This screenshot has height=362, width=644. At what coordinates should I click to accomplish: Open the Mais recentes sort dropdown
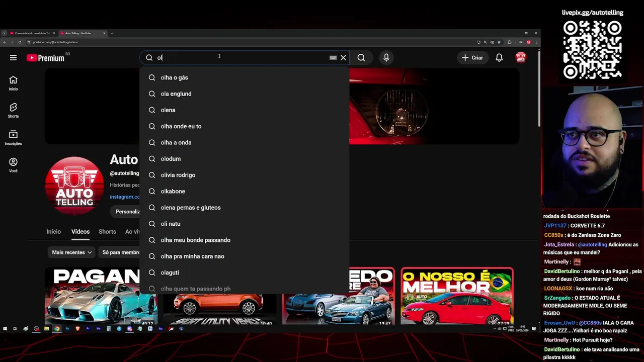[72, 252]
